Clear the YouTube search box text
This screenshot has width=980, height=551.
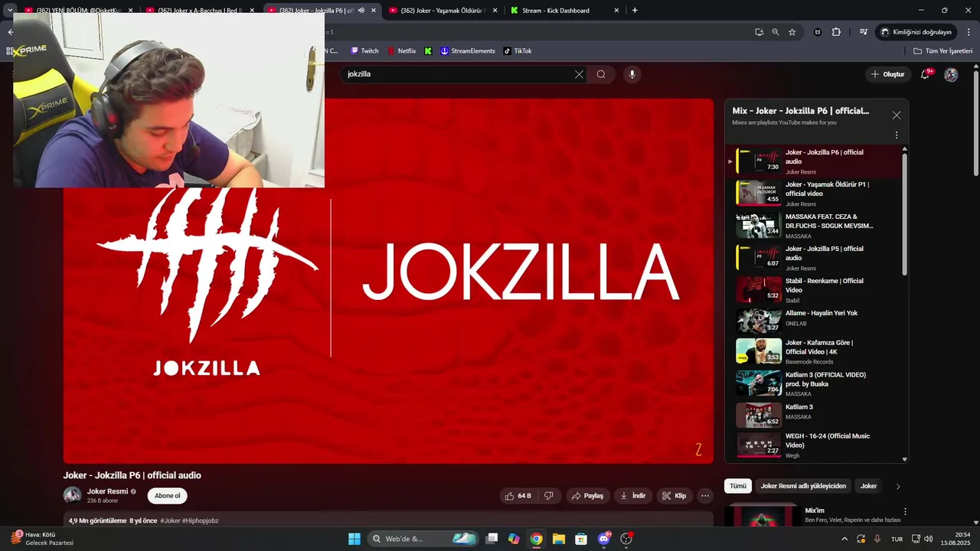coord(579,74)
